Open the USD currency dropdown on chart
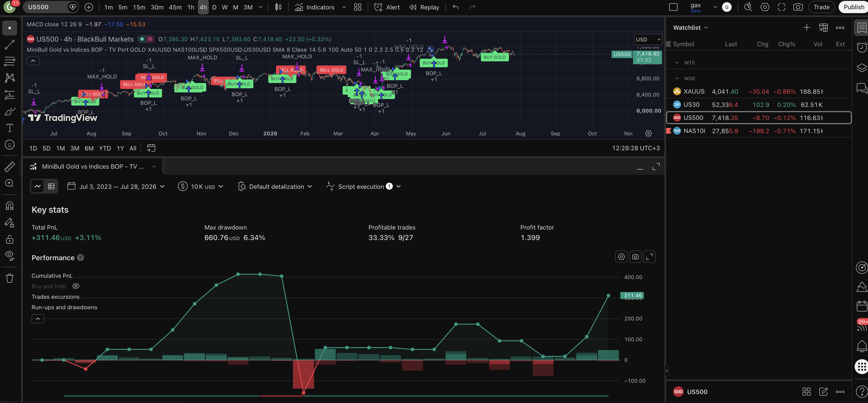Screen dimensions: 868x403 (x=648, y=39)
